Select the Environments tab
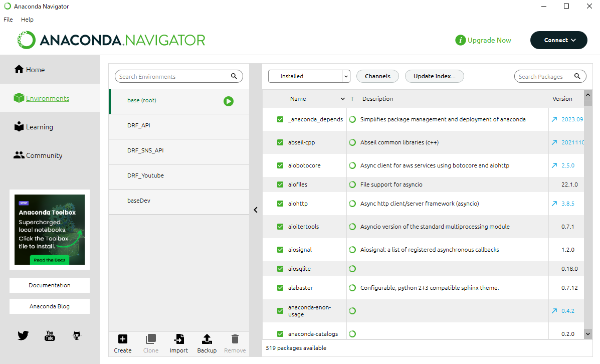Viewport: 600px width, 364px height. [x=50, y=98]
